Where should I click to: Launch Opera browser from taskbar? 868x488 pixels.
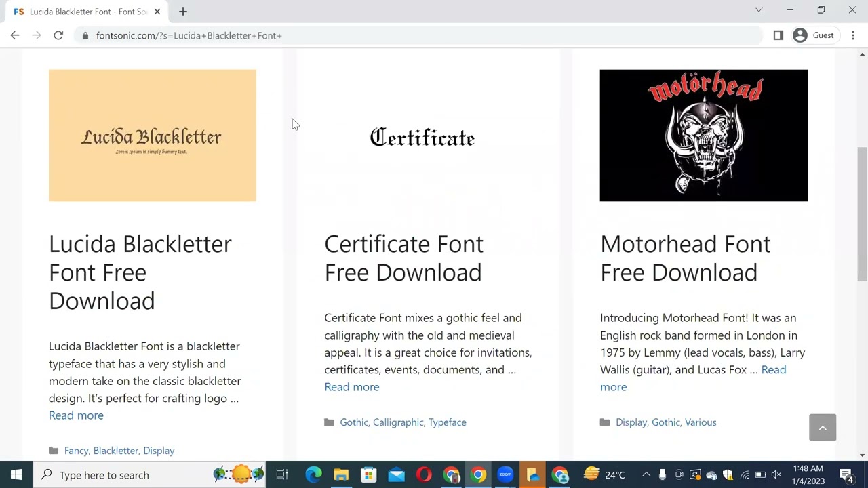tap(424, 475)
